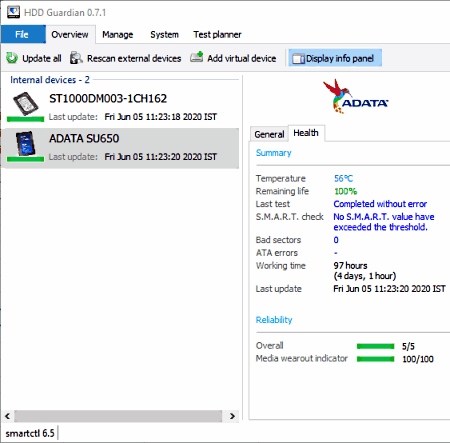Click the Overall reliability progress bar
The height and width of the screenshot is (443, 450).
(375, 346)
